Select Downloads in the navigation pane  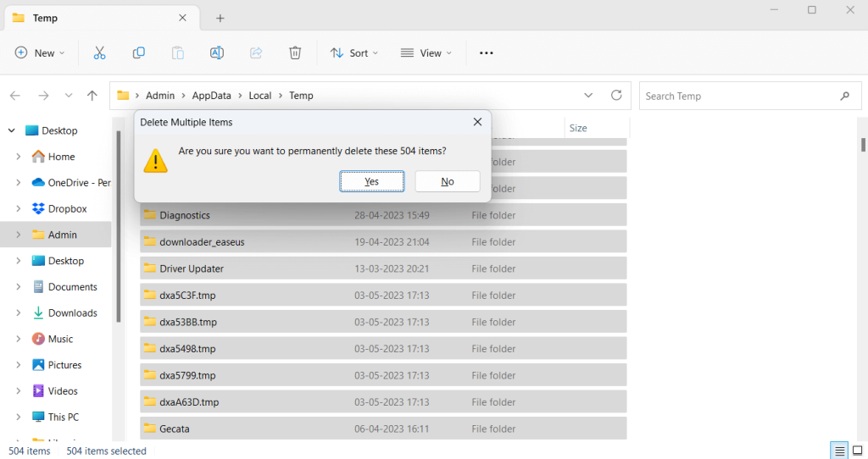pos(72,313)
